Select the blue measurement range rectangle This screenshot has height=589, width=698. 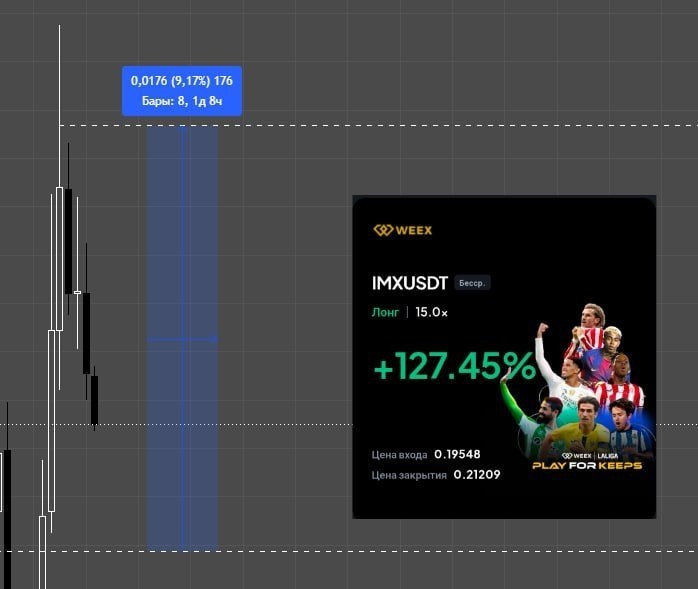pyautogui.click(x=183, y=338)
